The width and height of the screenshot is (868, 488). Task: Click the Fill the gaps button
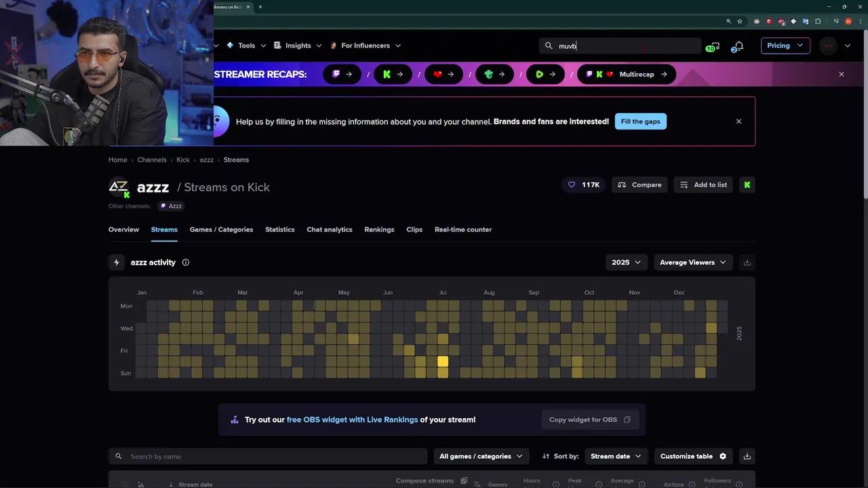640,121
